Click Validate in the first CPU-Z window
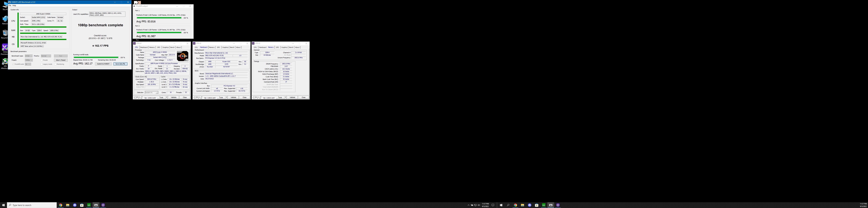 tap(174, 97)
